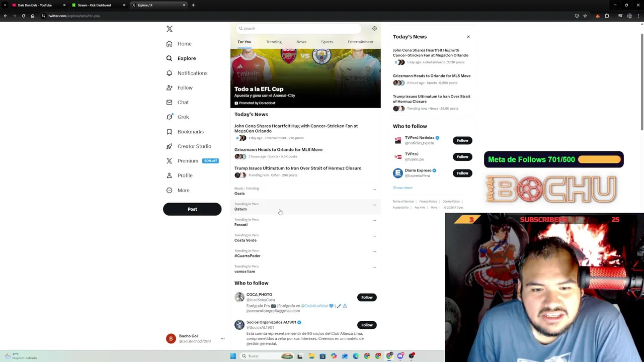Open Follow item in sidebar
Image resolution: width=644 pixels, height=362 pixels.
click(179, 87)
